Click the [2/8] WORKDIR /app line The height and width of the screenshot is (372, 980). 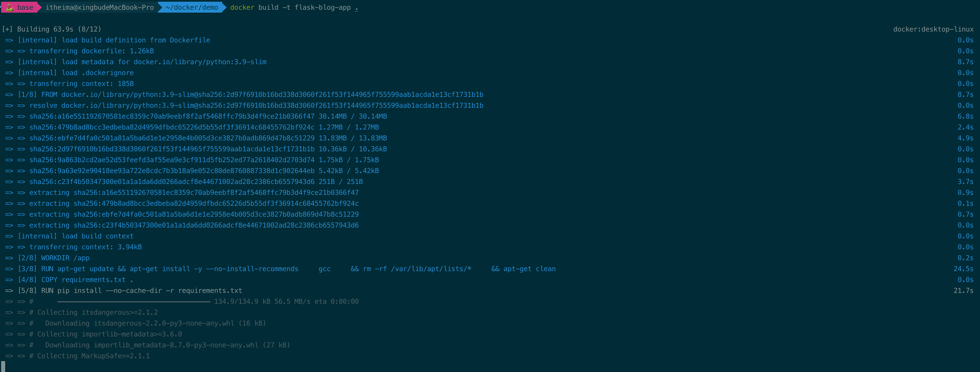click(x=54, y=258)
